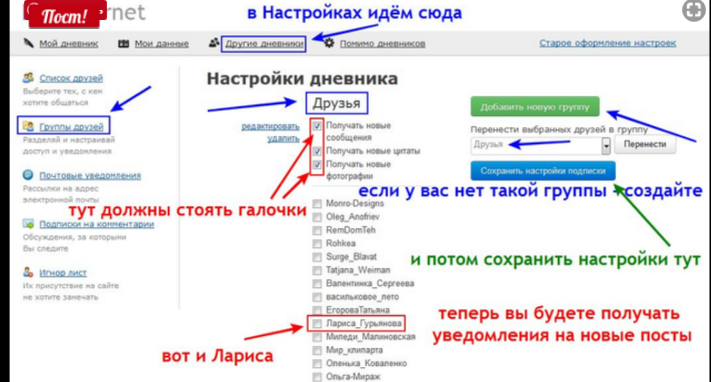Click the Игнор лист user icon
The width and height of the screenshot is (711, 382).
pyautogui.click(x=28, y=272)
